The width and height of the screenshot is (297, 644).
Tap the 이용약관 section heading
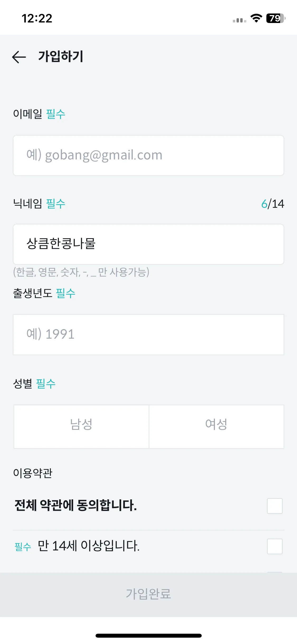(x=33, y=473)
